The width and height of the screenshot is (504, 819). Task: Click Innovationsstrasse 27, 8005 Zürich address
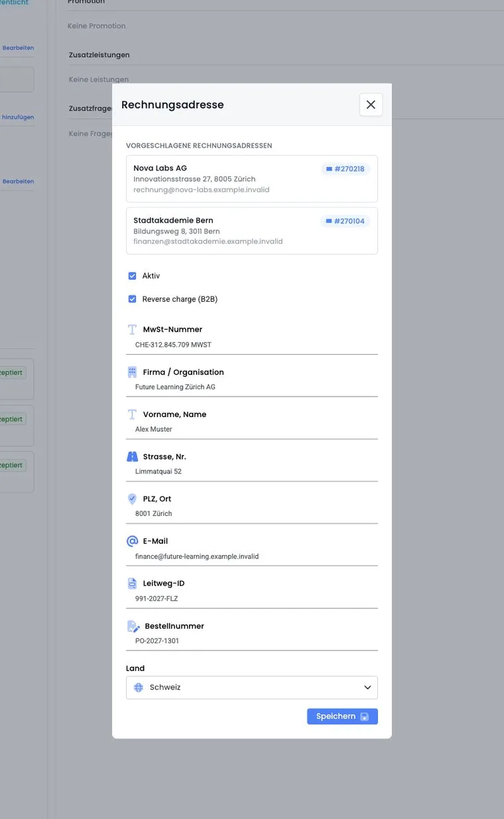194,179
